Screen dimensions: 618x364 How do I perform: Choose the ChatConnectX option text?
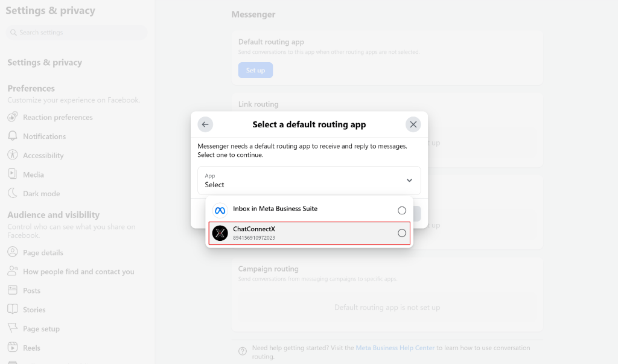point(254,229)
